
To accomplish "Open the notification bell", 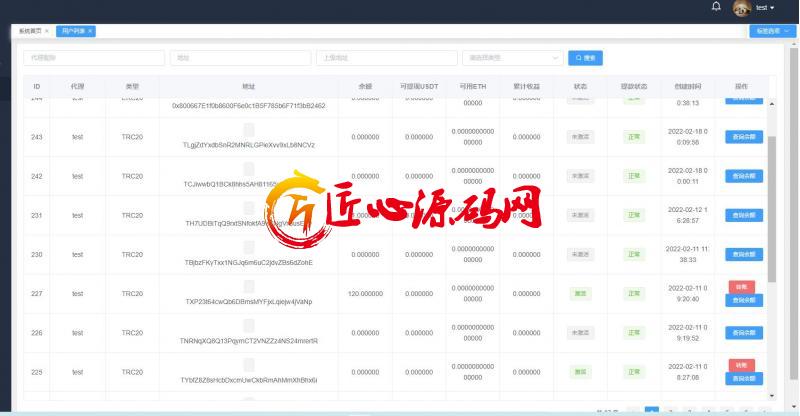I will coord(716,6).
